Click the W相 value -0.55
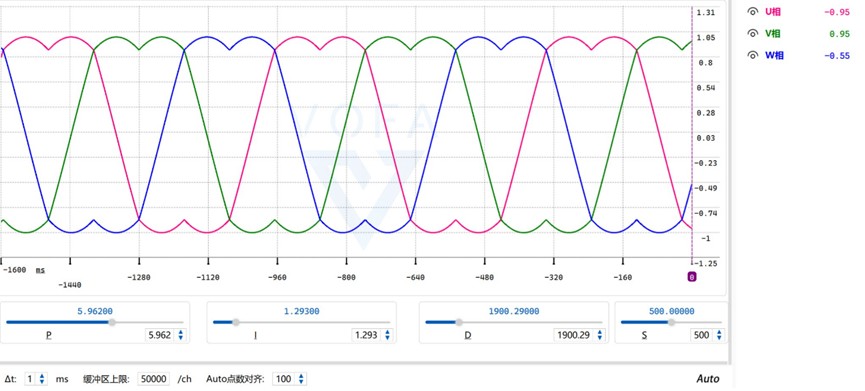The height and width of the screenshot is (391, 865). click(836, 56)
